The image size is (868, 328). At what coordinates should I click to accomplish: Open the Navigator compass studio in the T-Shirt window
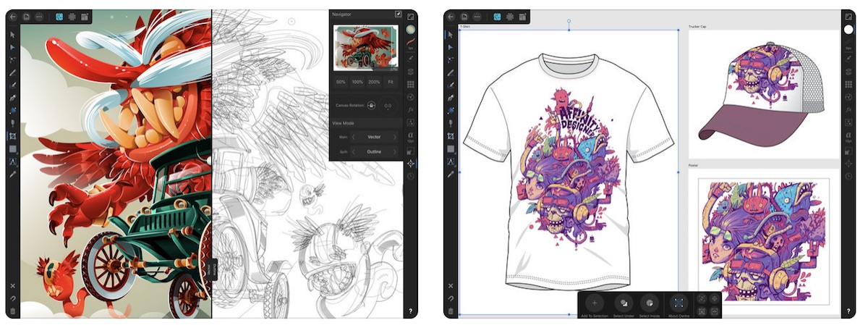pyautogui.click(x=848, y=164)
